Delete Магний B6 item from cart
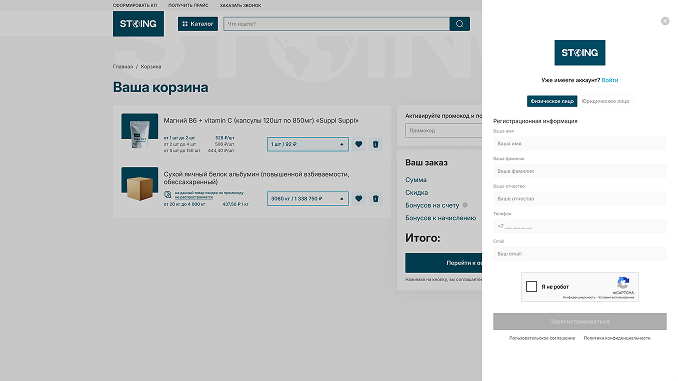The width and height of the screenshot is (678, 381). coord(375,144)
